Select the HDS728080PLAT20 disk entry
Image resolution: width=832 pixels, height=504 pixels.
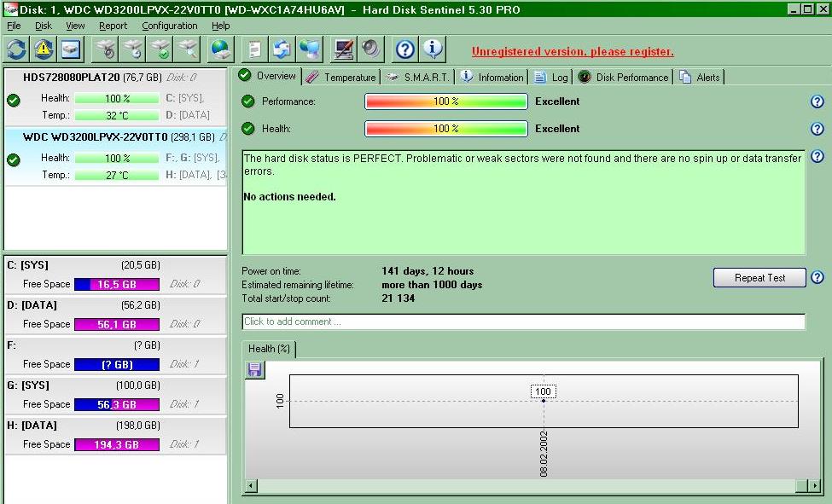116,96
